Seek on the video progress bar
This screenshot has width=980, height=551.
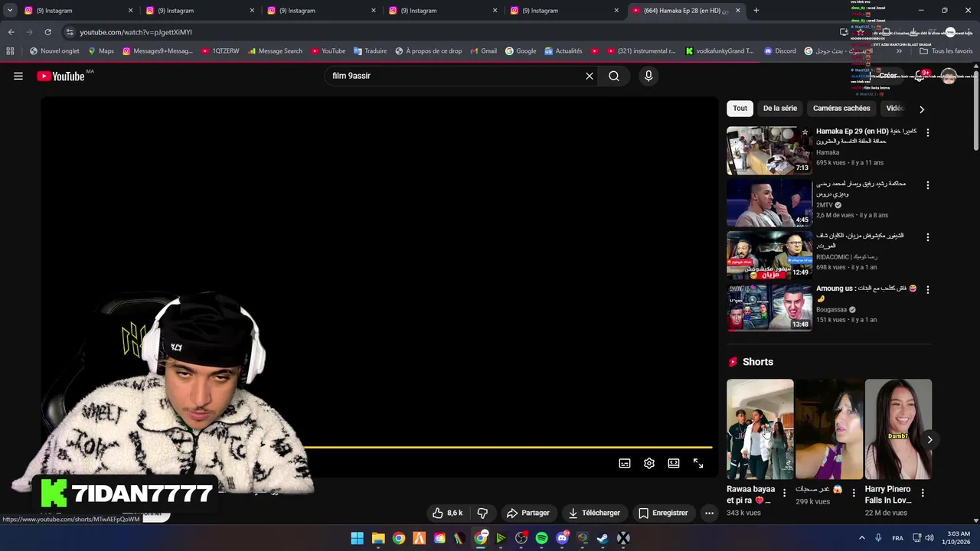pos(508,447)
